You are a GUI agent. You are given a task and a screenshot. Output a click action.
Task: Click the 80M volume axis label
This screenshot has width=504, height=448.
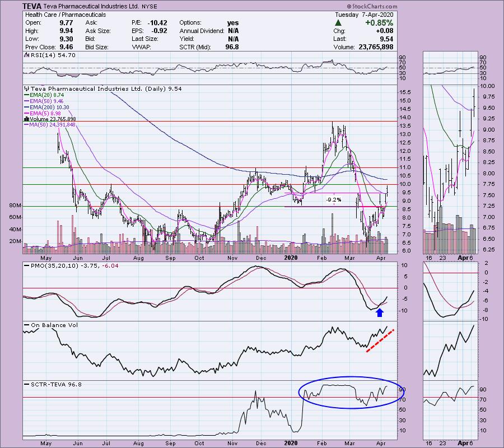point(16,206)
